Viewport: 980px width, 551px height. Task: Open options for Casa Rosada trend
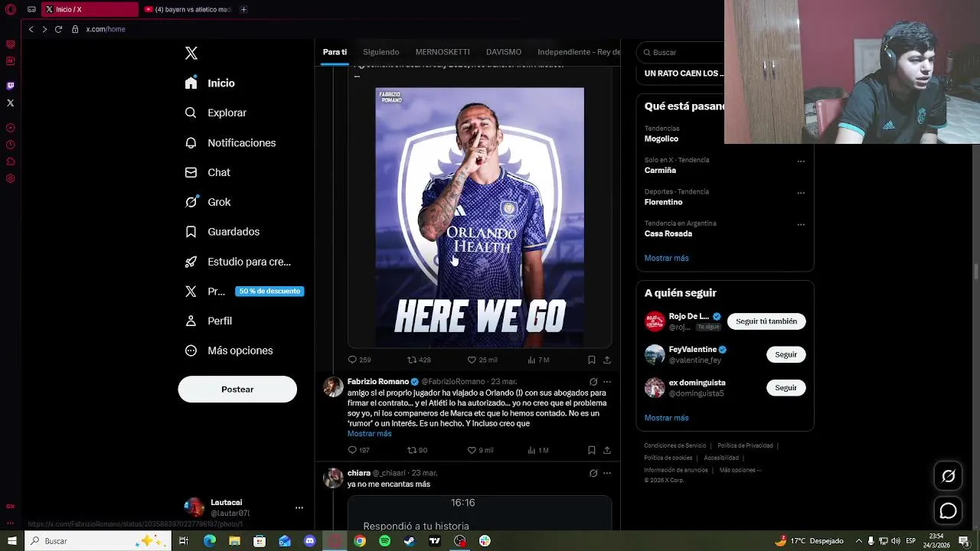(801, 225)
